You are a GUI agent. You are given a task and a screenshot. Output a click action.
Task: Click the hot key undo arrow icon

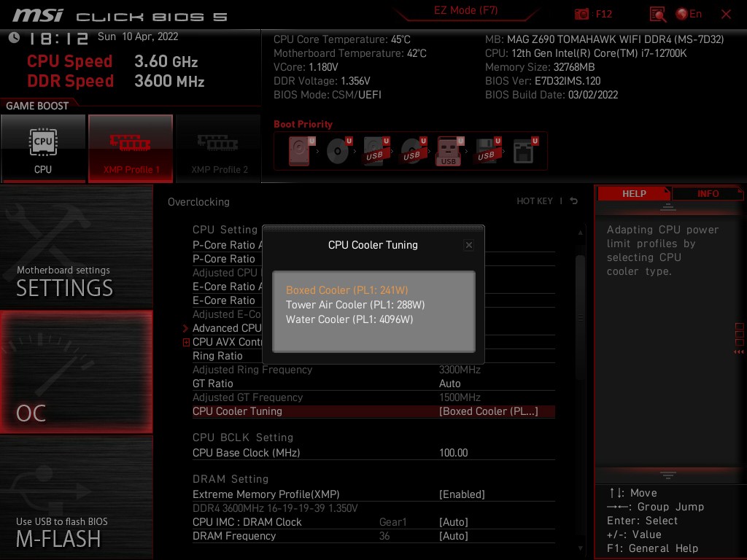click(x=574, y=201)
